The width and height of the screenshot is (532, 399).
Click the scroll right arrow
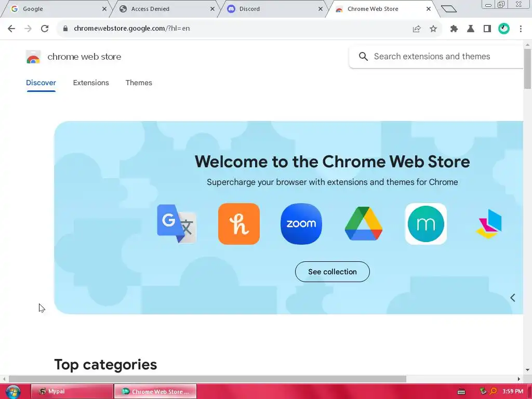519,379
